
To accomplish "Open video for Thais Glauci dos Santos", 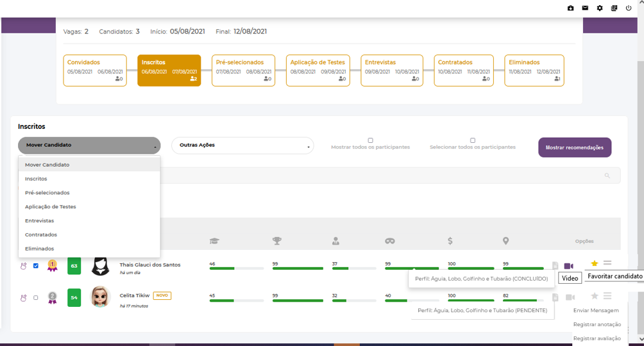I will pos(568,265).
